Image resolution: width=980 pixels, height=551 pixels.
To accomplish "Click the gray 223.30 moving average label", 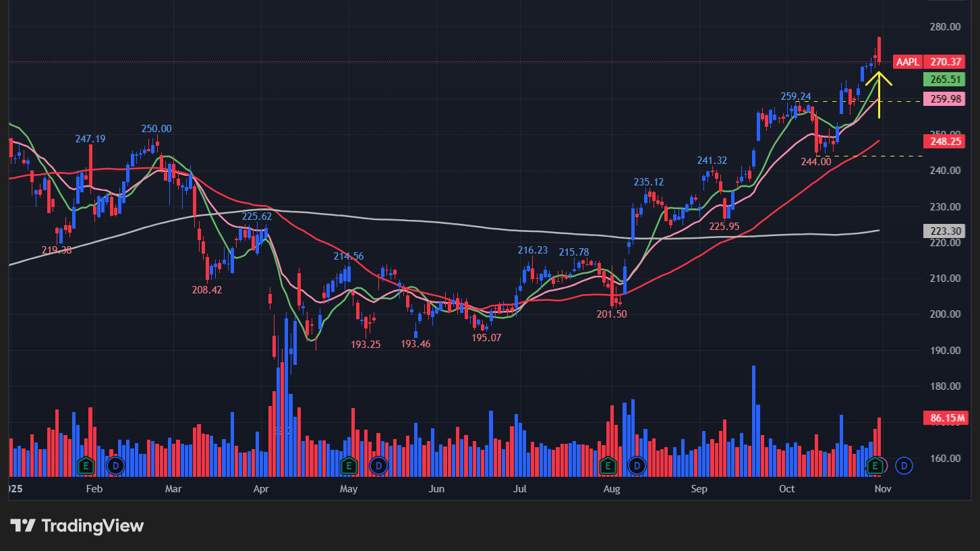I will pos(945,231).
